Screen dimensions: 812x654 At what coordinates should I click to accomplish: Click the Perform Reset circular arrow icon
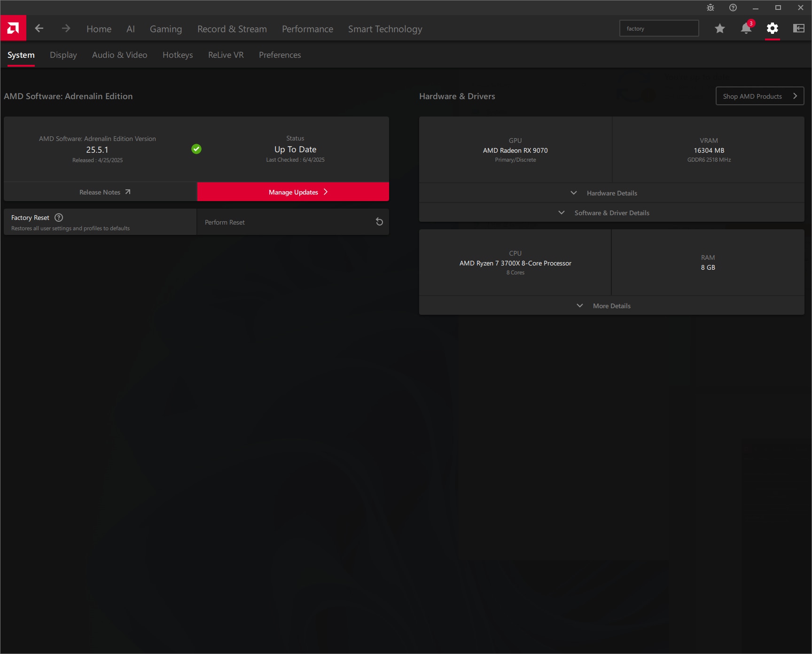point(379,222)
